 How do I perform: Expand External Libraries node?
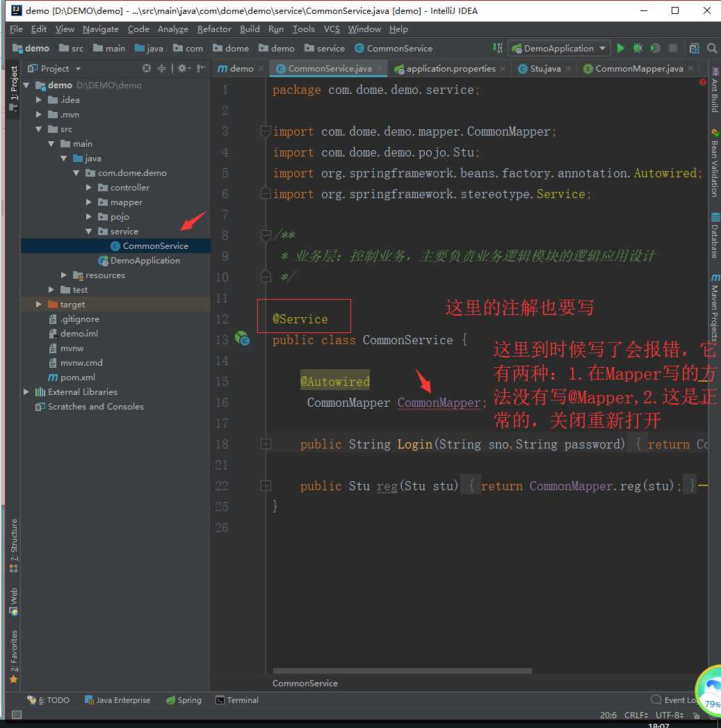(x=26, y=392)
